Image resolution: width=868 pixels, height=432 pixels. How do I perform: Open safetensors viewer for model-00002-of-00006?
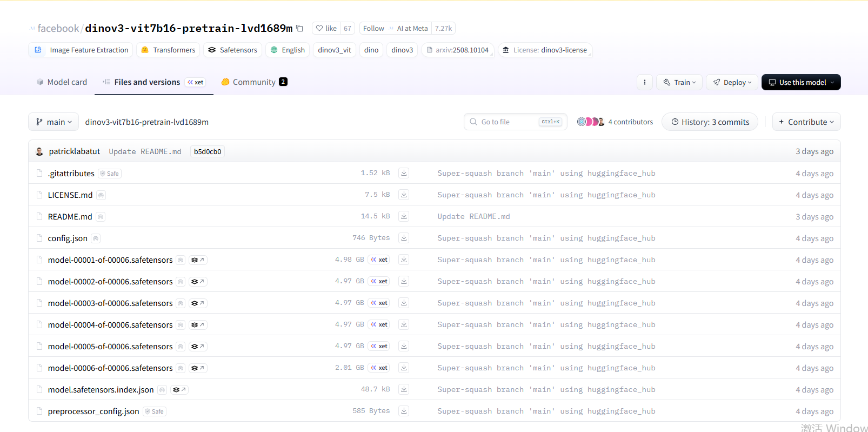[x=198, y=282]
